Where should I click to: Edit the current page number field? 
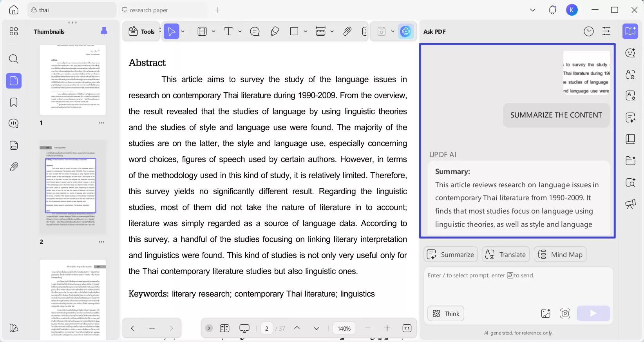pos(267,328)
